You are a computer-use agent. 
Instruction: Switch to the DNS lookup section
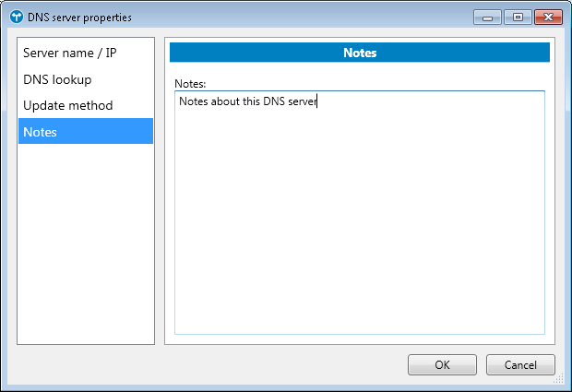click(57, 79)
